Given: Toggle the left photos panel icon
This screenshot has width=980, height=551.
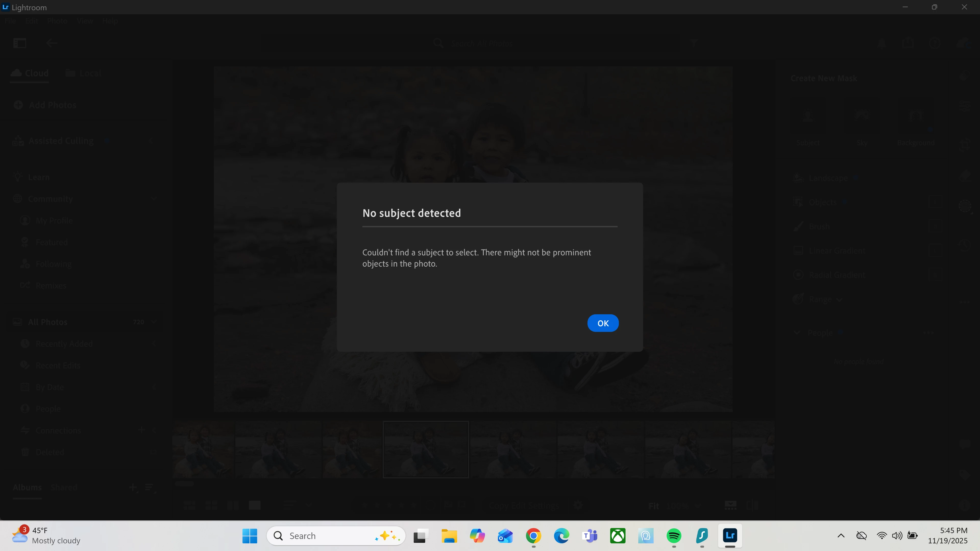Looking at the screenshot, I should [x=20, y=43].
